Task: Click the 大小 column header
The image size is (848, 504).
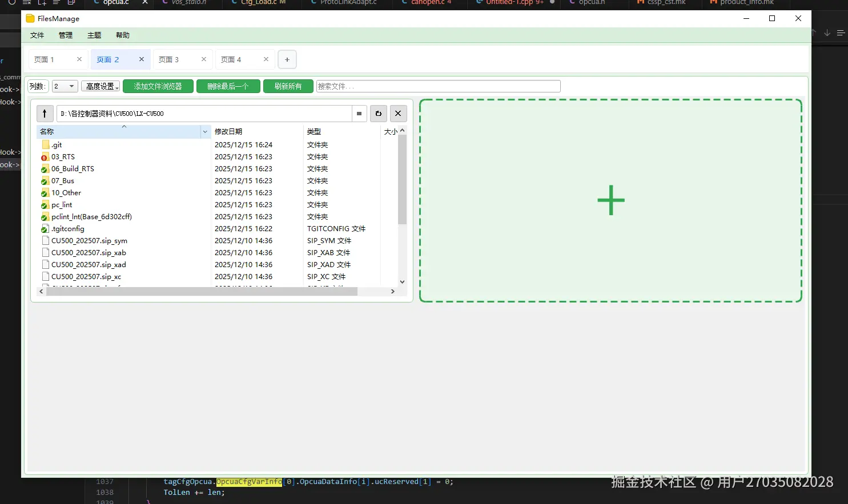Action: pyautogui.click(x=389, y=132)
